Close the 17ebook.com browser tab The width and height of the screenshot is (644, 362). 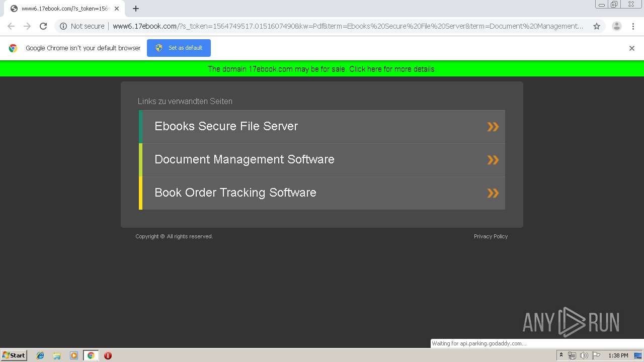[x=117, y=9]
